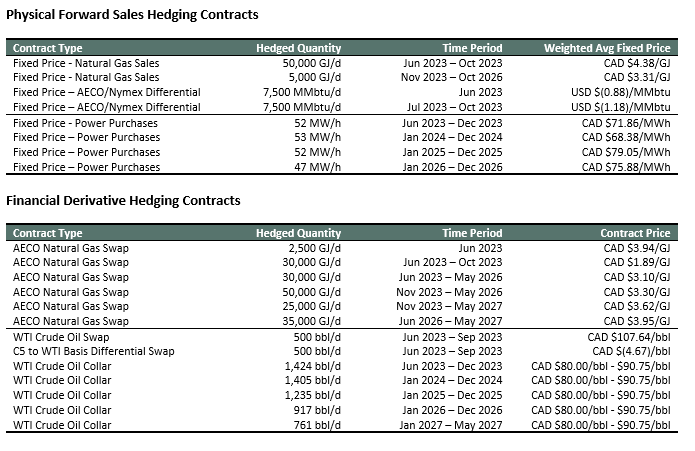Image resolution: width=695 pixels, height=451 pixels.
Task: Click the CAD $4.38/GJ price cell
Action: [637, 63]
